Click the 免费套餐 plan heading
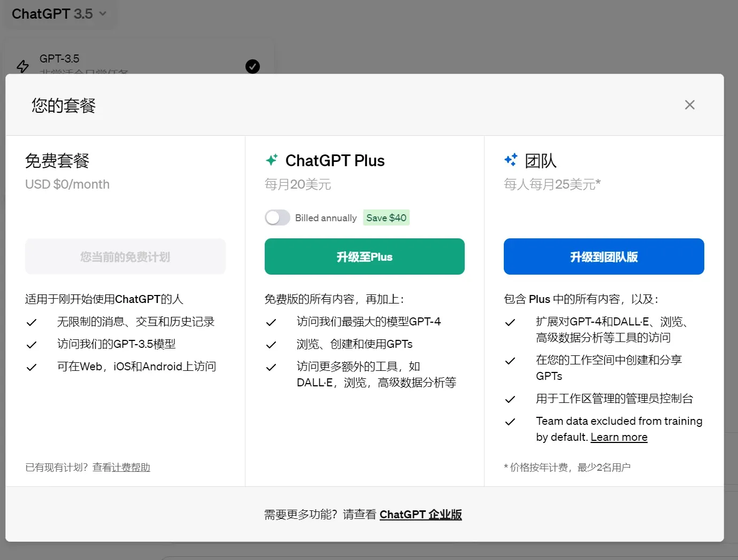738x560 pixels. [57, 160]
